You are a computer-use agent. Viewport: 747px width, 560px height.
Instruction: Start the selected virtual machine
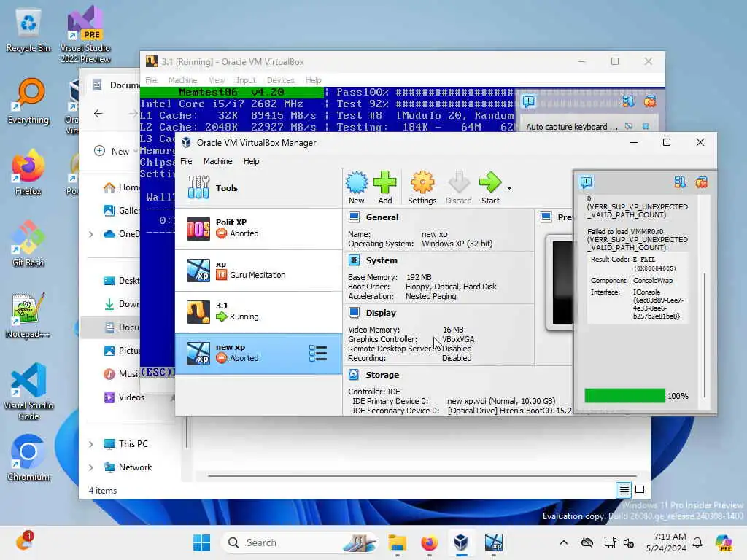click(490, 187)
